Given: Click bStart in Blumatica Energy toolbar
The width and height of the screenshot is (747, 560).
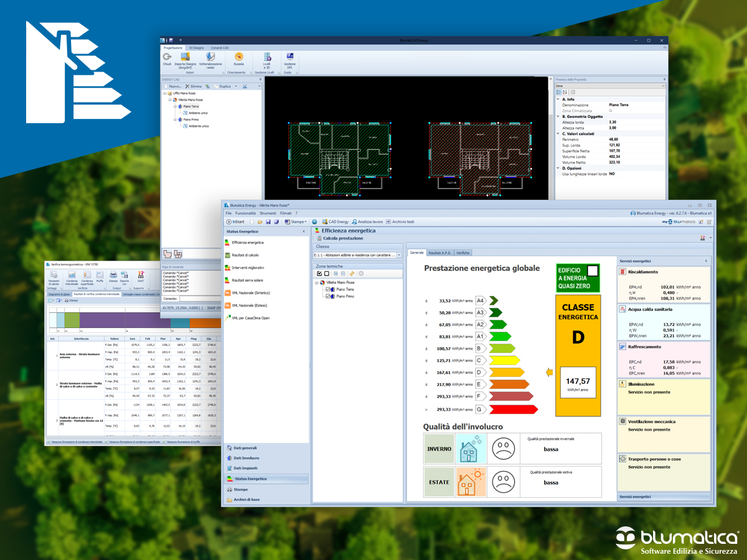Looking at the screenshot, I should (x=235, y=222).
